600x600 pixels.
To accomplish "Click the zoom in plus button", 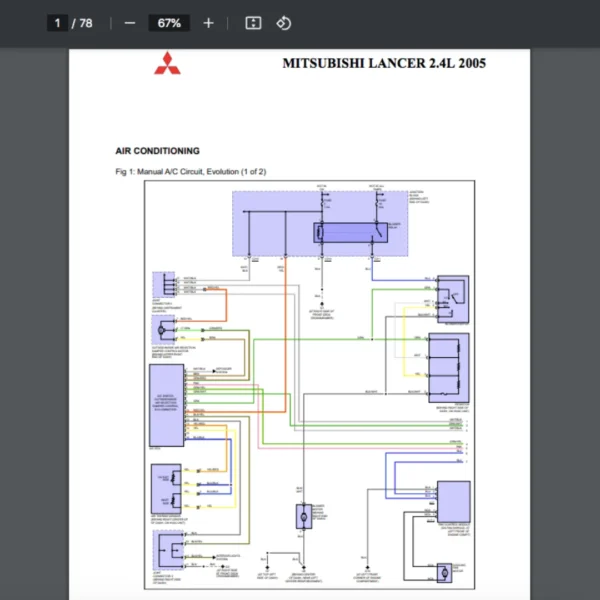I will (208, 22).
